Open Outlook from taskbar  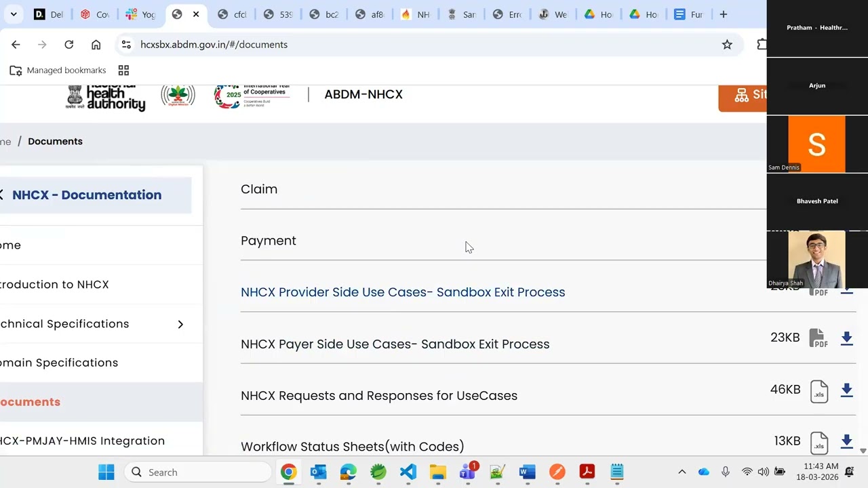(x=319, y=472)
